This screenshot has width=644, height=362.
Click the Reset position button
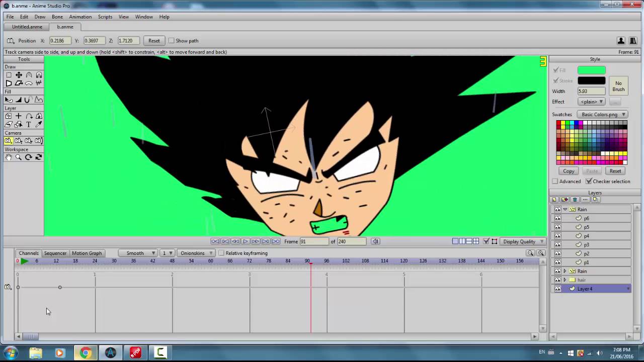point(154,41)
